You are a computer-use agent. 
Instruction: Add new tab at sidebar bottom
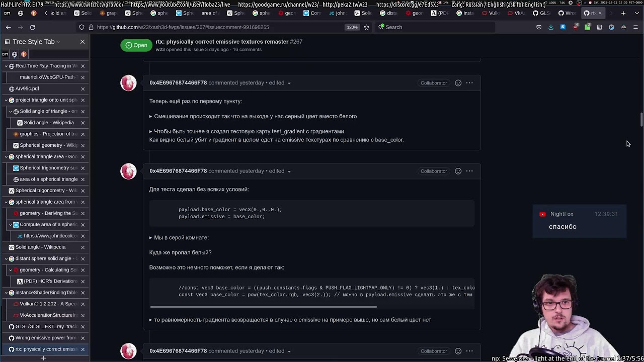44,358
